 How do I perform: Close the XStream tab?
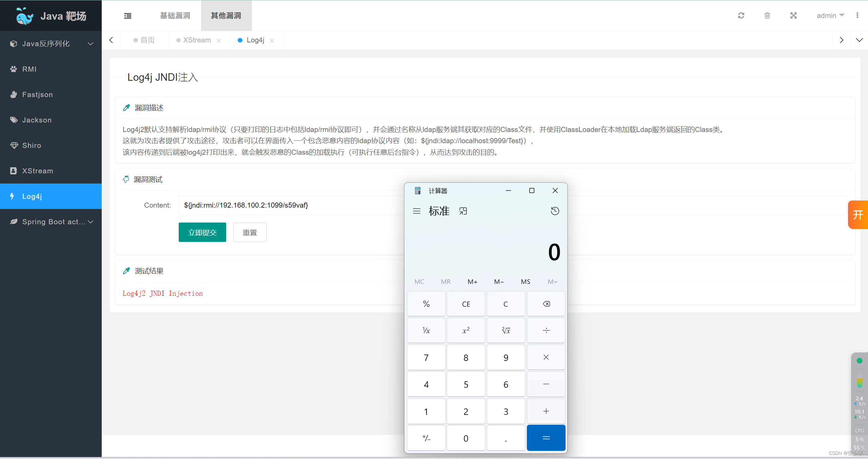(x=219, y=41)
